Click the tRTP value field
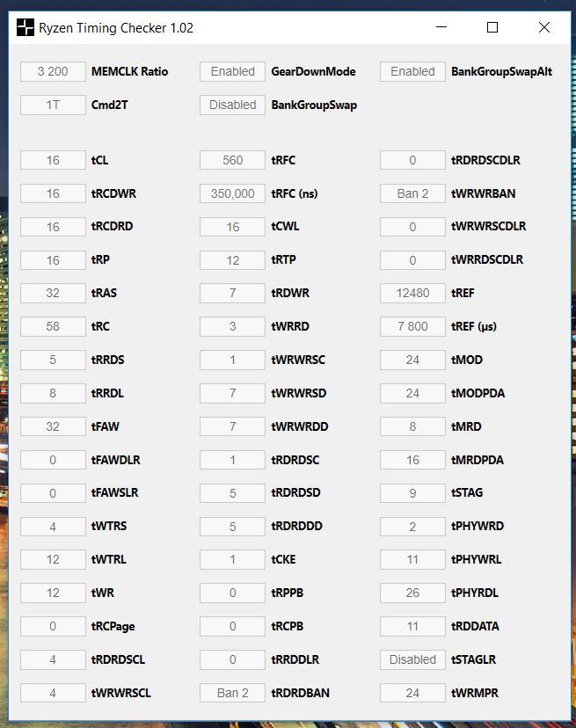576x728 pixels. coord(233,260)
